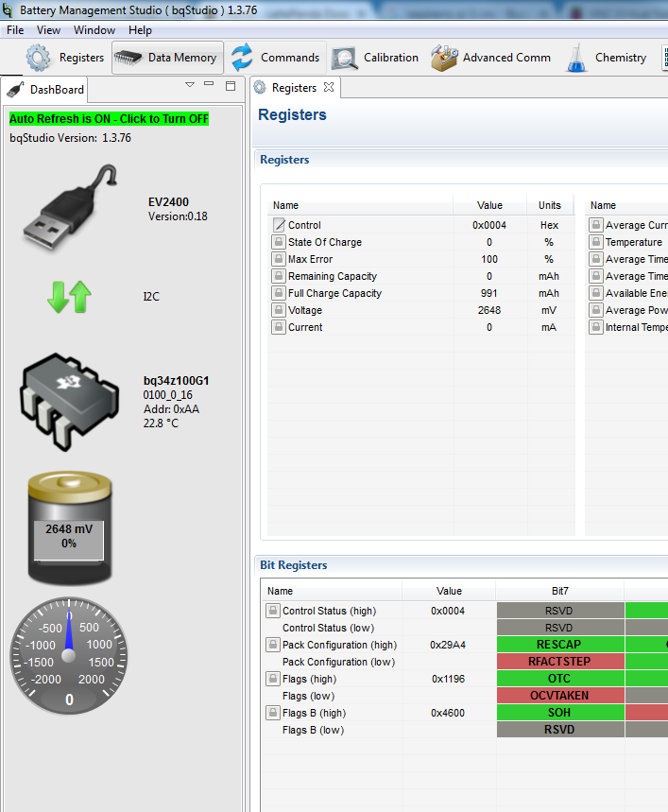The image size is (668, 812).
Task: Click the Bit7 column header
Action: pyautogui.click(x=560, y=591)
